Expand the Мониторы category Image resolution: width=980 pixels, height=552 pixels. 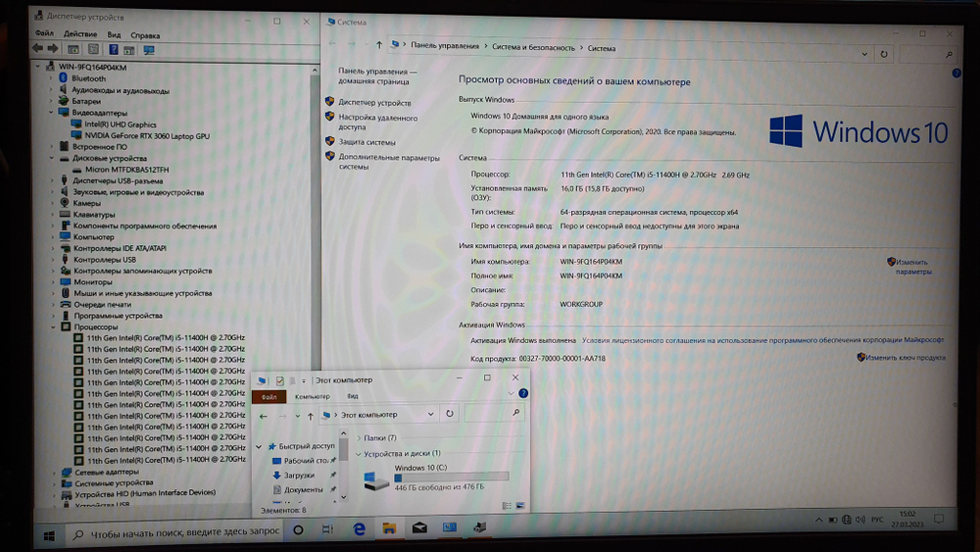53,282
